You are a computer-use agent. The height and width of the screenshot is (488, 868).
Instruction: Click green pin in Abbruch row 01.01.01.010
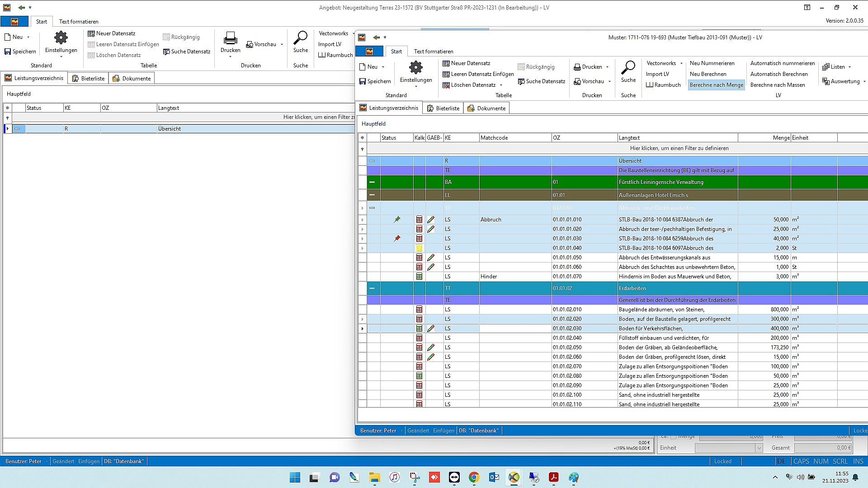pos(397,220)
